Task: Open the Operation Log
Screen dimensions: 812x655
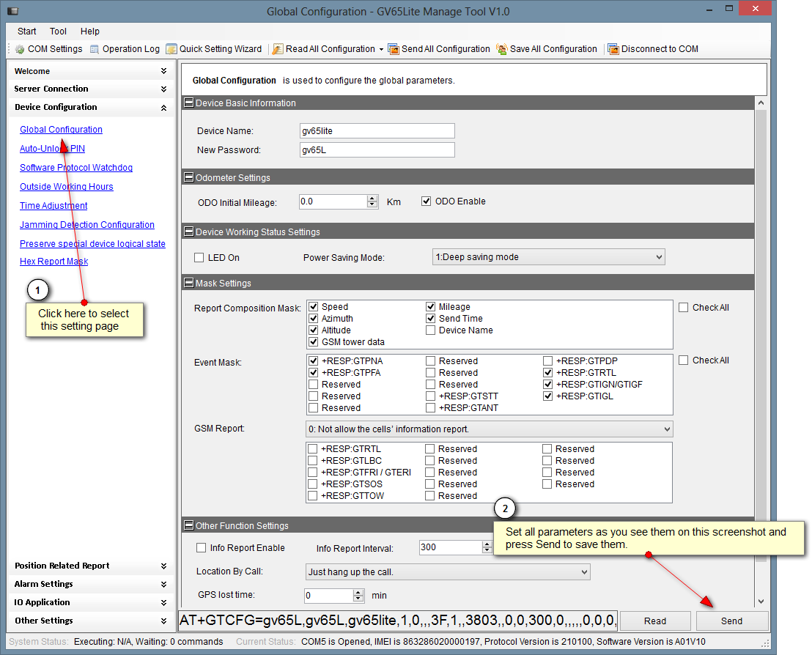Action: (x=125, y=48)
